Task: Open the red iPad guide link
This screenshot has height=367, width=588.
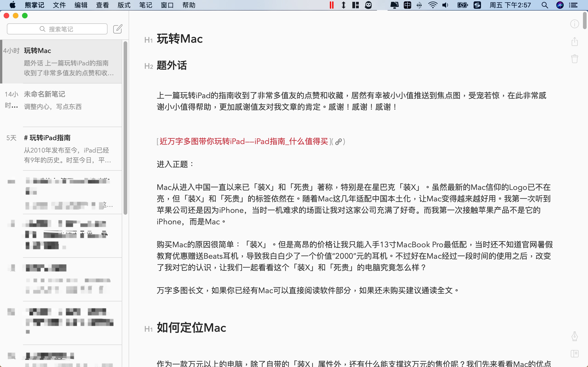Action: pos(244,142)
